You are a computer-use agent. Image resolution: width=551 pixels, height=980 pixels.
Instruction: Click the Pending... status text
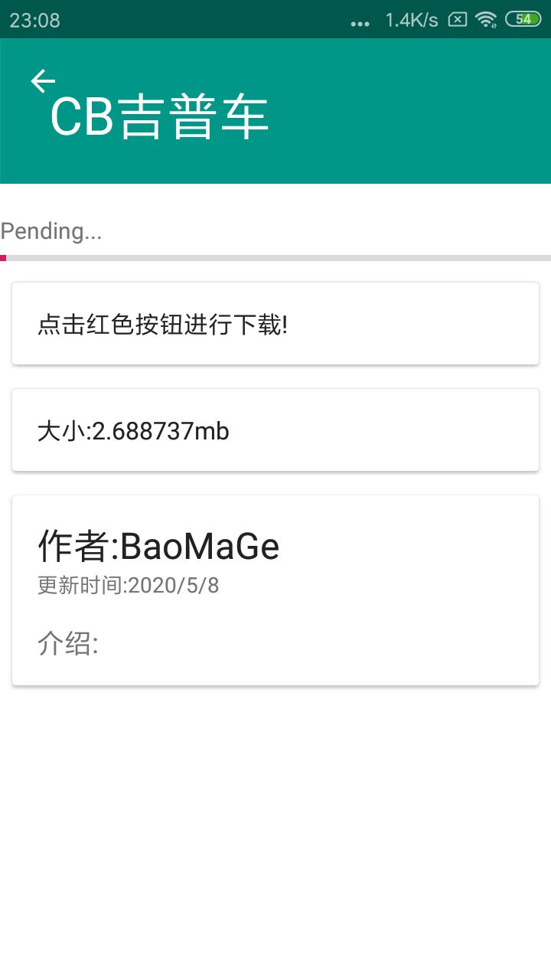[51, 230]
